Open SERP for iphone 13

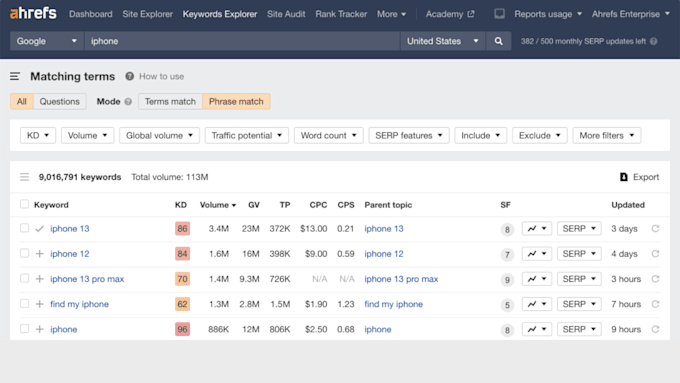(x=579, y=229)
